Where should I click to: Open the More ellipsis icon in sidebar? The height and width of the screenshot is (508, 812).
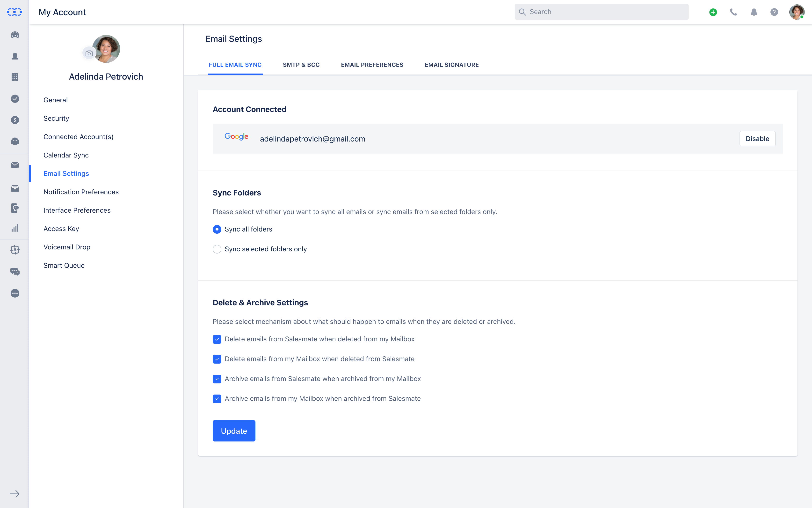coord(15,293)
